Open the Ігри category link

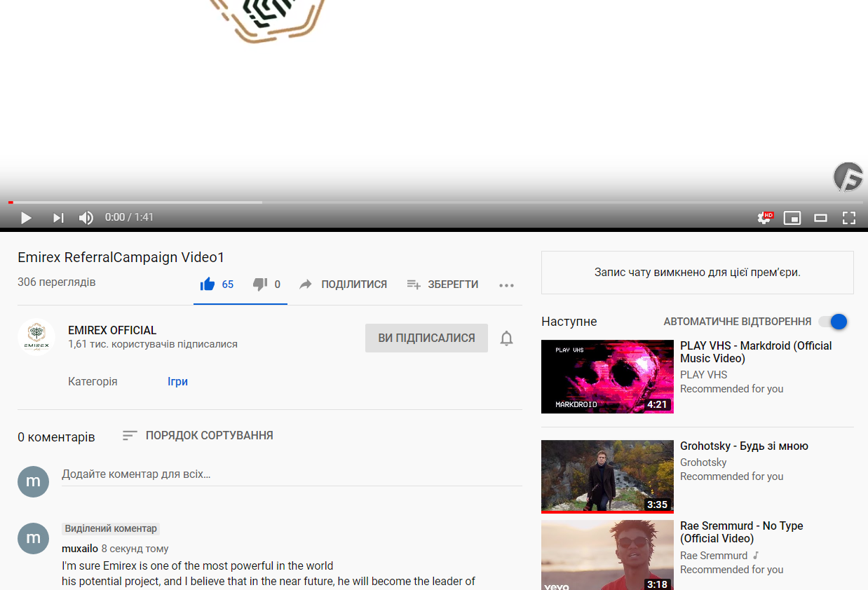(x=177, y=382)
